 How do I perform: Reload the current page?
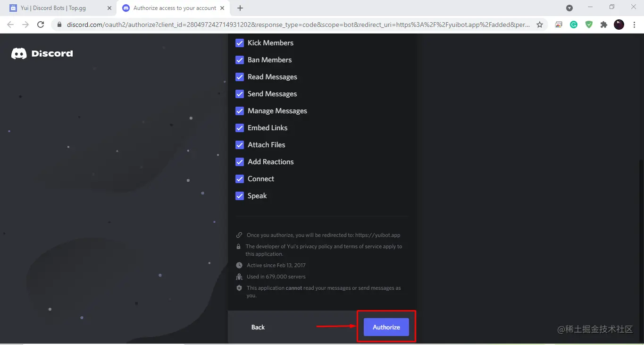click(41, 25)
